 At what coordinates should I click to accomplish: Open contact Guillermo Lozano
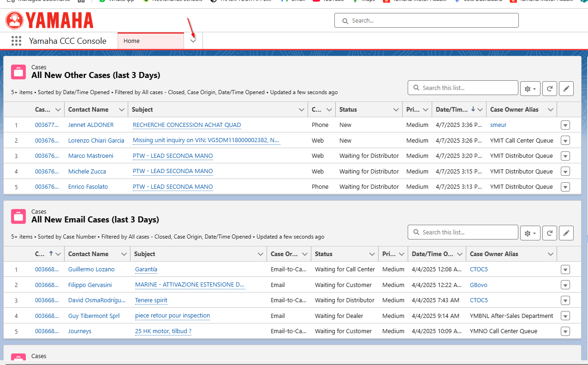click(91, 269)
